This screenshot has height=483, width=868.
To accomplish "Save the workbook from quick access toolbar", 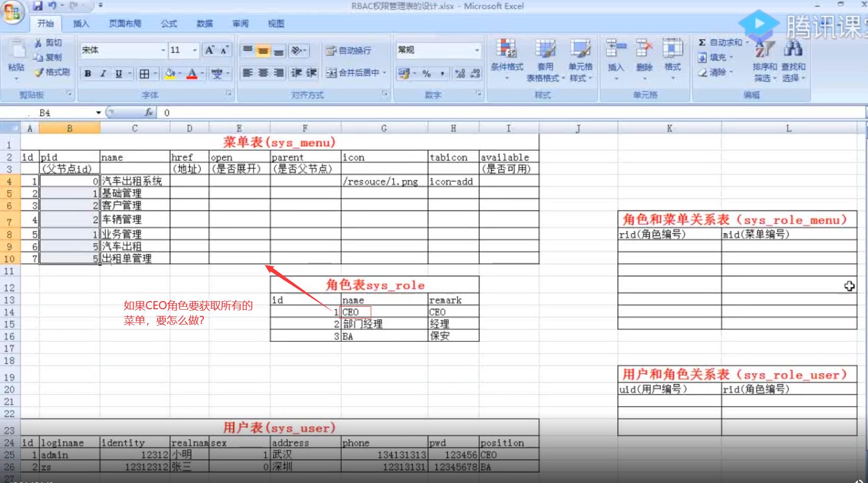I will pyautogui.click(x=37, y=6).
